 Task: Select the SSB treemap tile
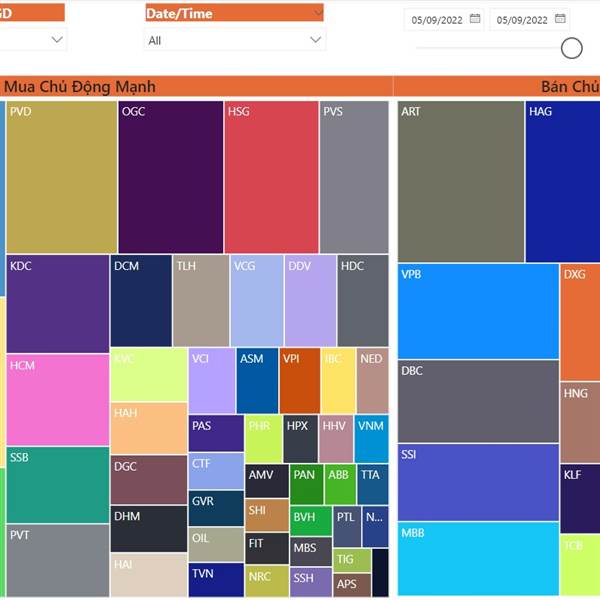pyautogui.click(x=58, y=485)
